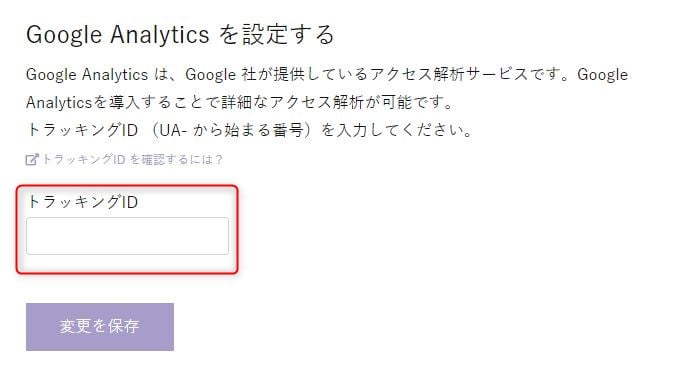Click the red highlight border around the tracking field
685x368 pixels.
(x=127, y=186)
